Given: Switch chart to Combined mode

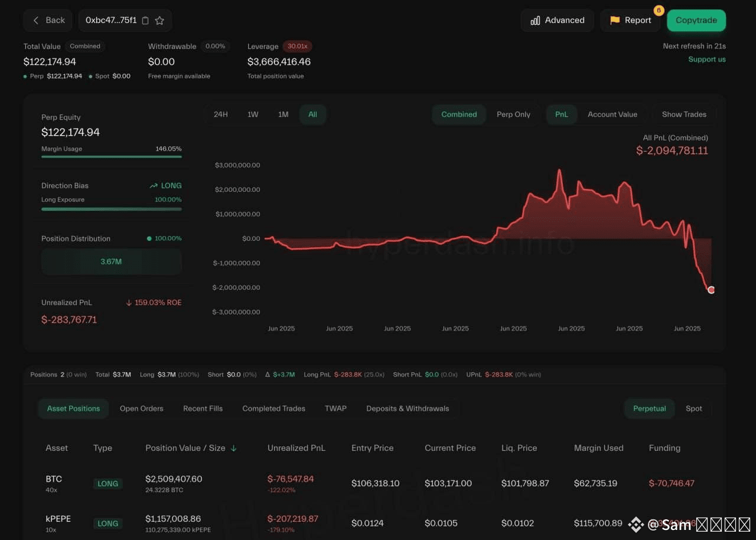Looking at the screenshot, I should (459, 114).
